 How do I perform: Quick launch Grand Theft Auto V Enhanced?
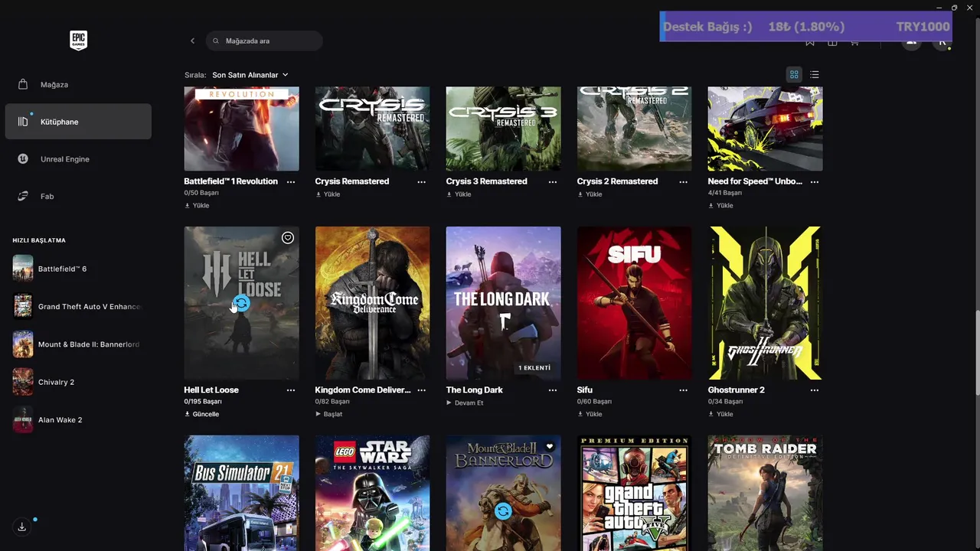point(77,306)
